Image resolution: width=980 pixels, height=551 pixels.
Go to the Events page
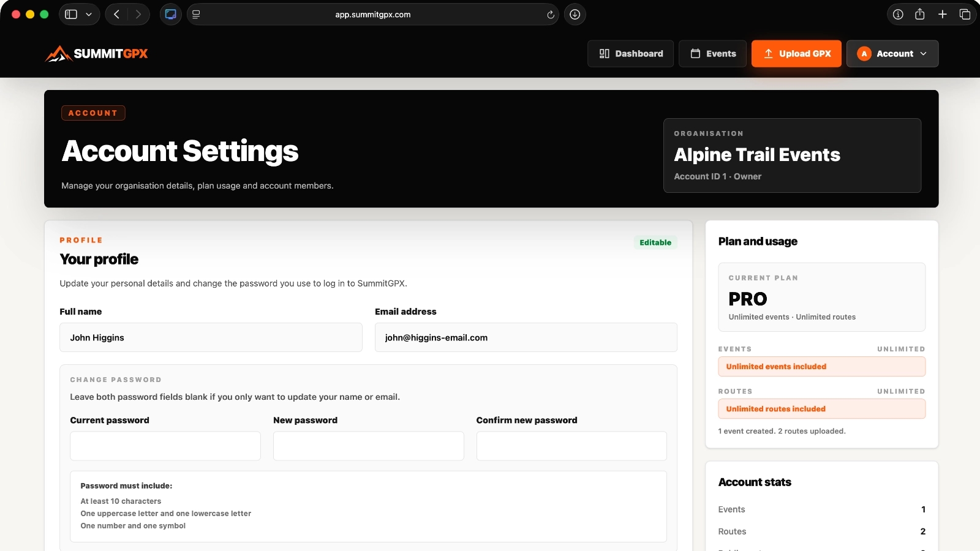click(x=712, y=54)
